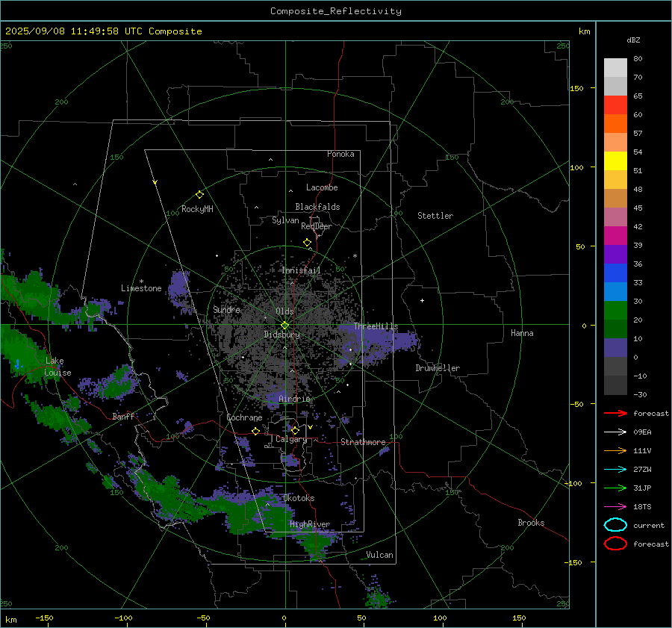Click the yellow diamond marker below Cochrane

[256, 432]
